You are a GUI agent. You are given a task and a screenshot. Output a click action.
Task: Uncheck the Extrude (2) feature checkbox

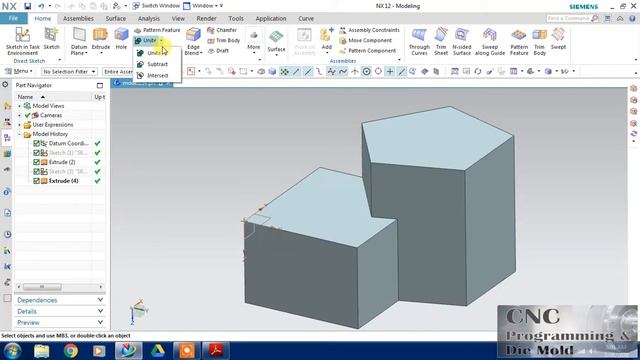(36, 162)
